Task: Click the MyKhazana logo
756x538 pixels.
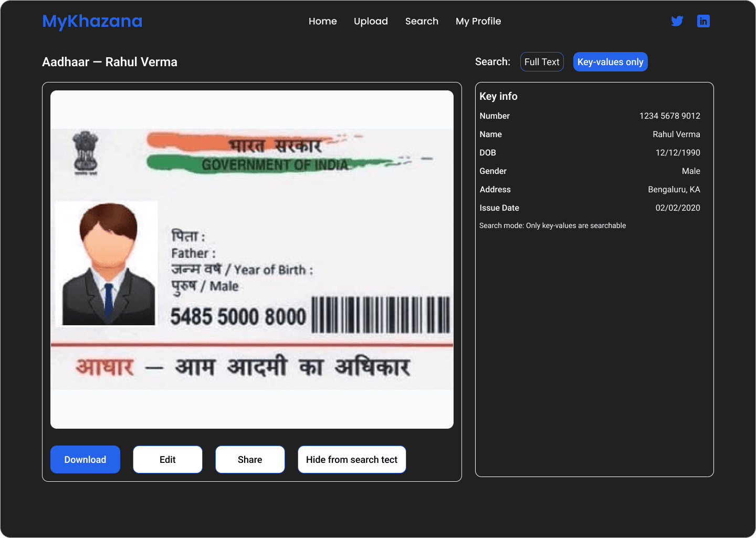Action: pos(92,21)
